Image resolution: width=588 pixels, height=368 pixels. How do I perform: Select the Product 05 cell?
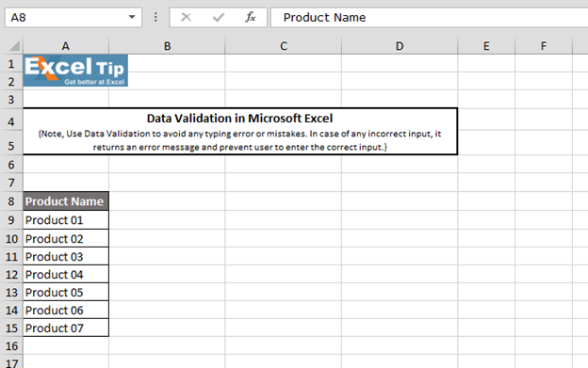coord(66,292)
